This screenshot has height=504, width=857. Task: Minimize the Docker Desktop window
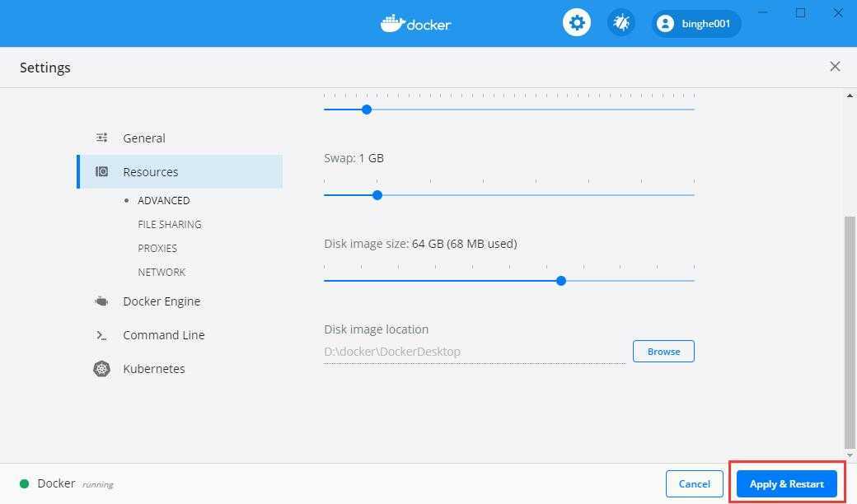(763, 12)
